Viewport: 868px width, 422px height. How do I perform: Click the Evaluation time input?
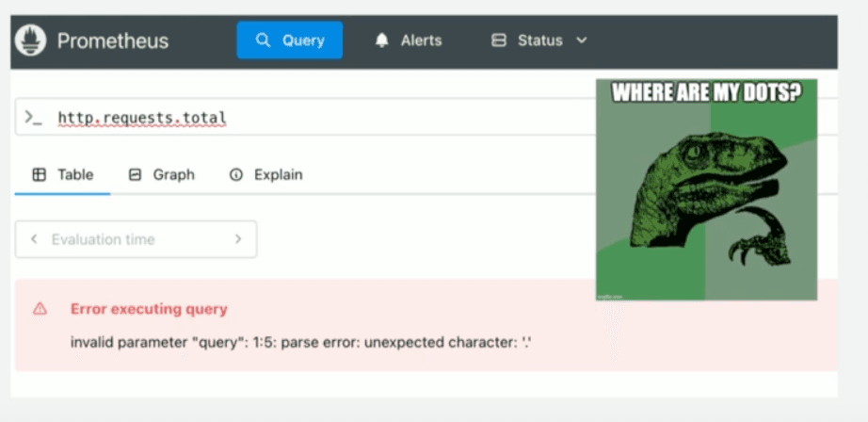(x=136, y=239)
